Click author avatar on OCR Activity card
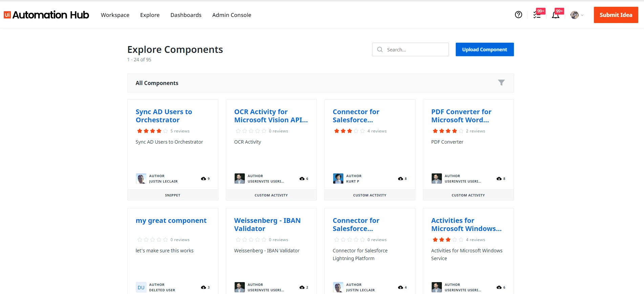 tap(239, 178)
